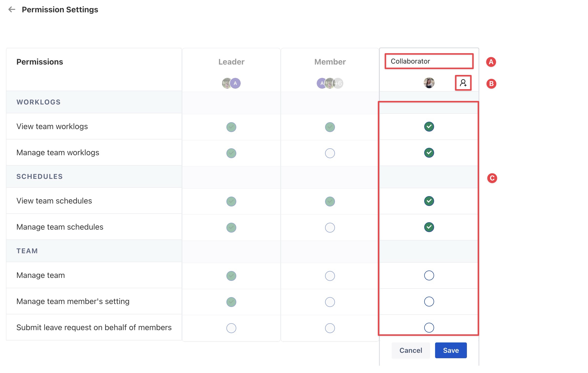Toggle Member's Manage team worklogs checkbox
This screenshot has width=588, height=373.
[x=330, y=153]
